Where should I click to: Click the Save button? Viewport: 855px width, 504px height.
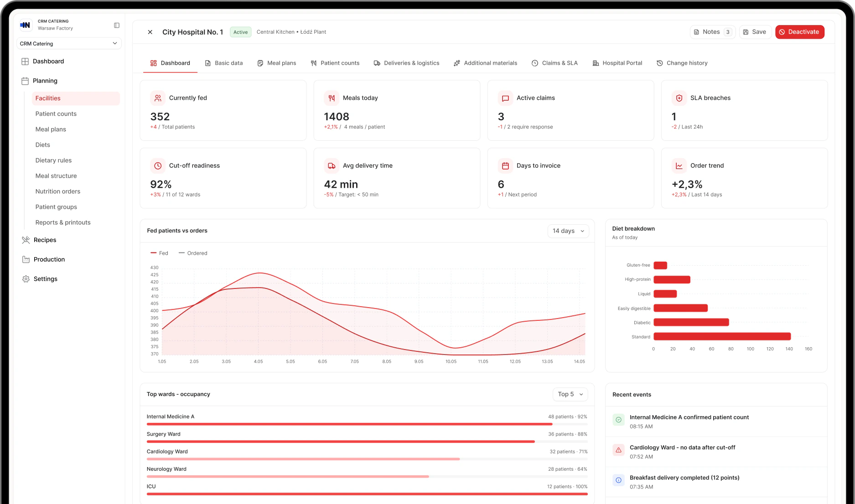(x=755, y=32)
